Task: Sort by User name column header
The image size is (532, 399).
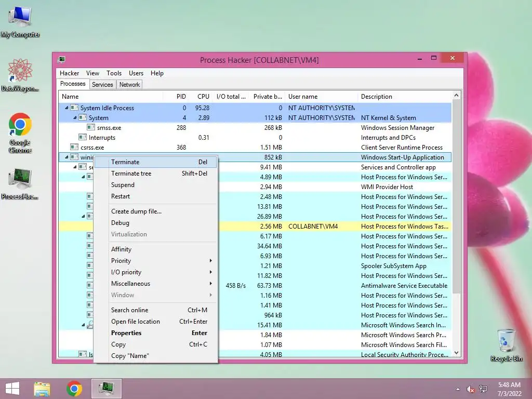Action: pos(322,97)
